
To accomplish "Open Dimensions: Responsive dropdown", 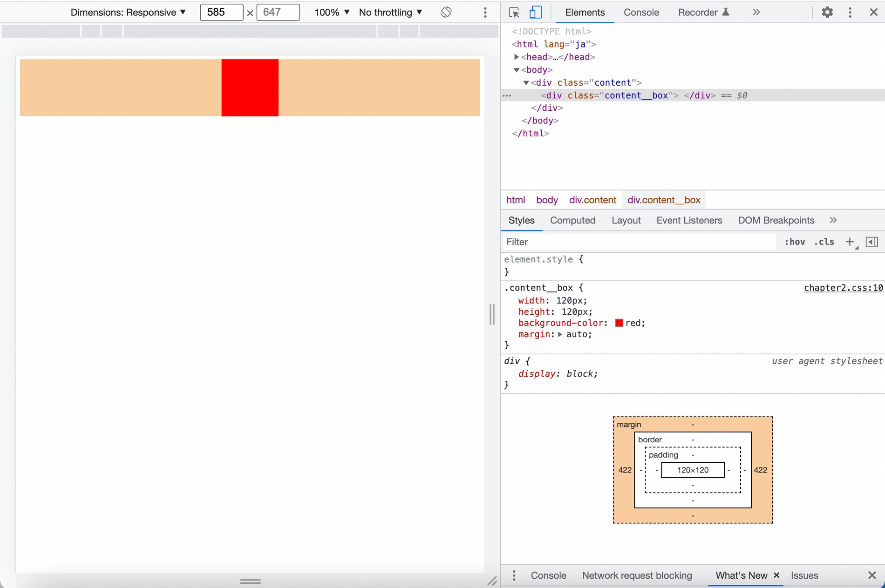I will pyautogui.click(x=128, y=13).
